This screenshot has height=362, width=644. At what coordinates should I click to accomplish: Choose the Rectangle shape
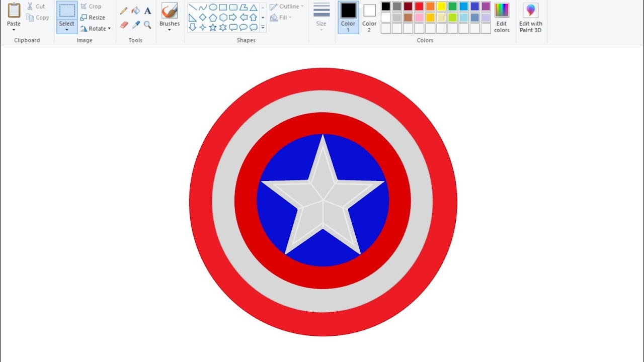click(223, 7)
